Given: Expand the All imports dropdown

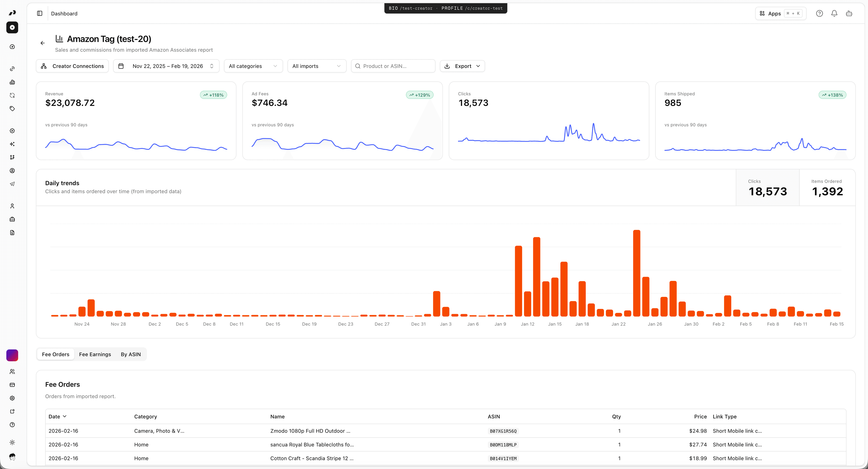Looking at the screenshot, I should 316,66.
